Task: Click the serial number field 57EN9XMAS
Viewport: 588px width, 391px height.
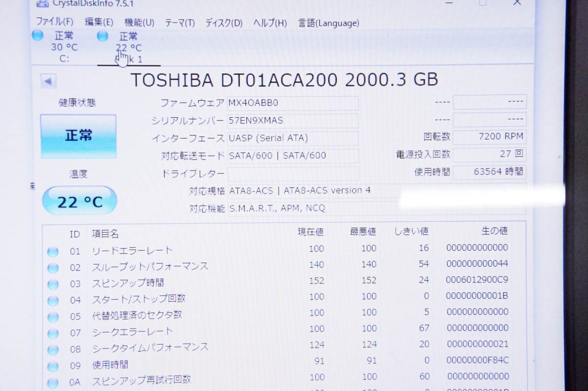Action: [x=293, y=121]
